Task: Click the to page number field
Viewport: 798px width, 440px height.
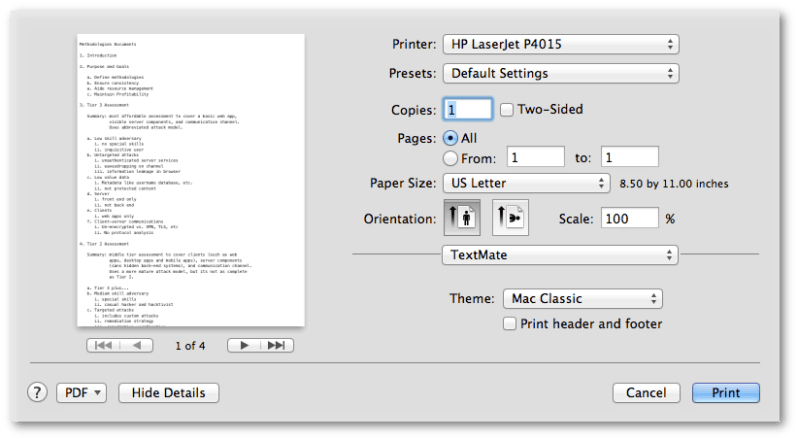Action: click(x=630, y=157)
